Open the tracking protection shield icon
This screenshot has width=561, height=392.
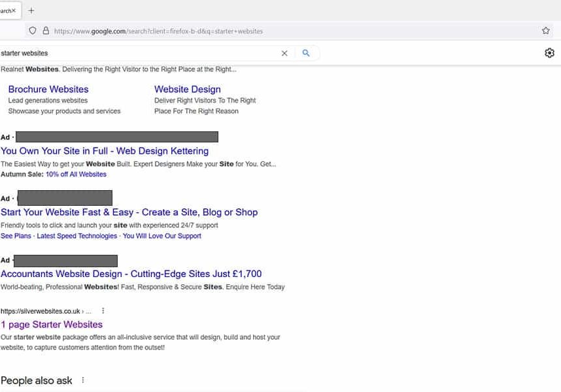click(33, 30)
